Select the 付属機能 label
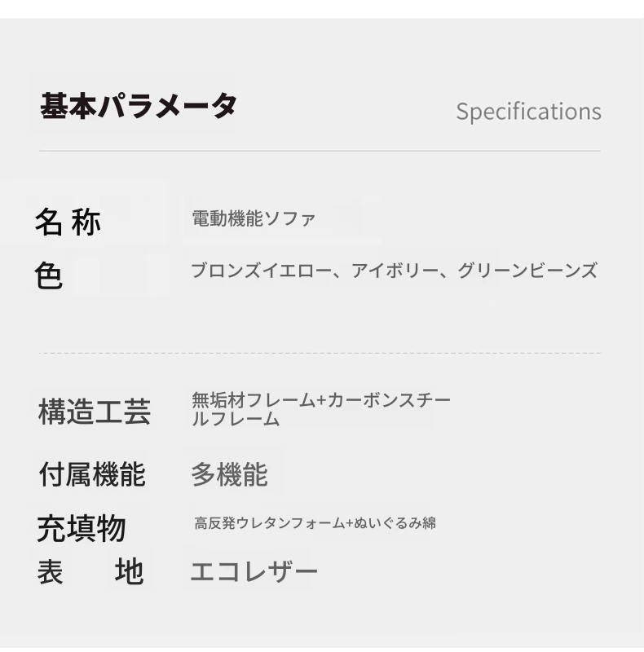This screenshot has height=652, width=644. (x=92, y=474)
